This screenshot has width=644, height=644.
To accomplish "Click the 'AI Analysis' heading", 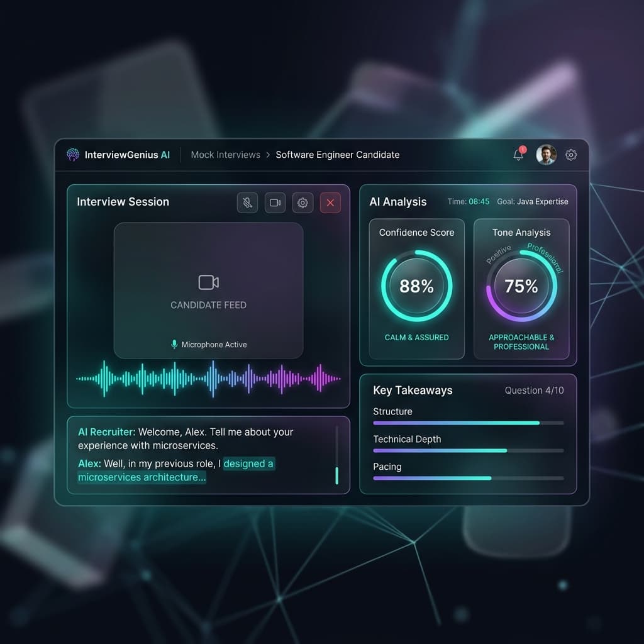I will coord(398,202).
